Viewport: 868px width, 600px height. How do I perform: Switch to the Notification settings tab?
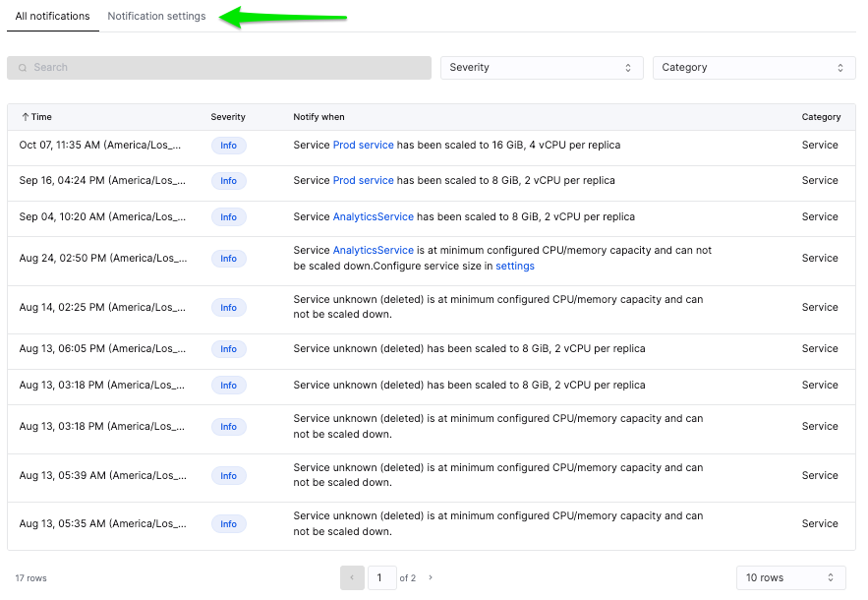click(x=156, y=16)
